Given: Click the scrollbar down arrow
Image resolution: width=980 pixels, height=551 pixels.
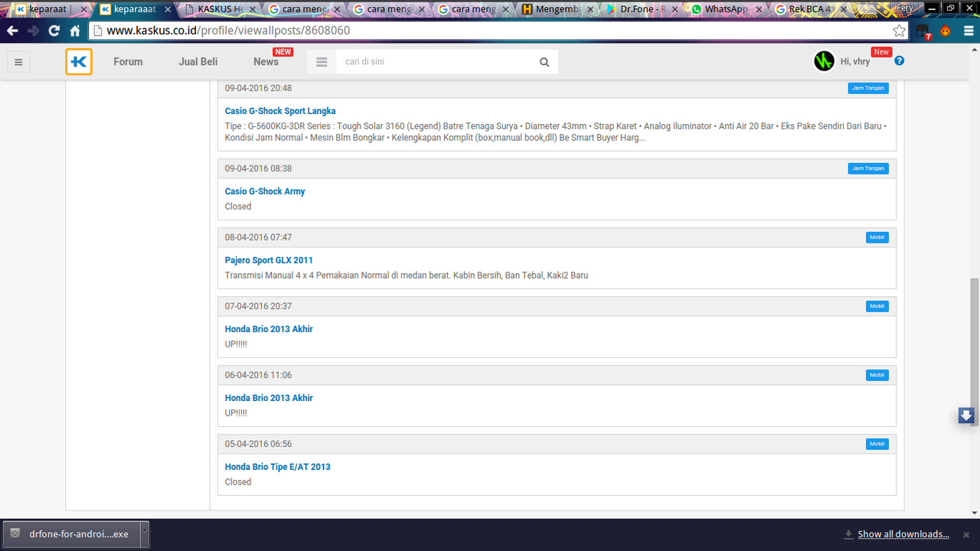Looking at the screenshot, I should pos(975,513).
